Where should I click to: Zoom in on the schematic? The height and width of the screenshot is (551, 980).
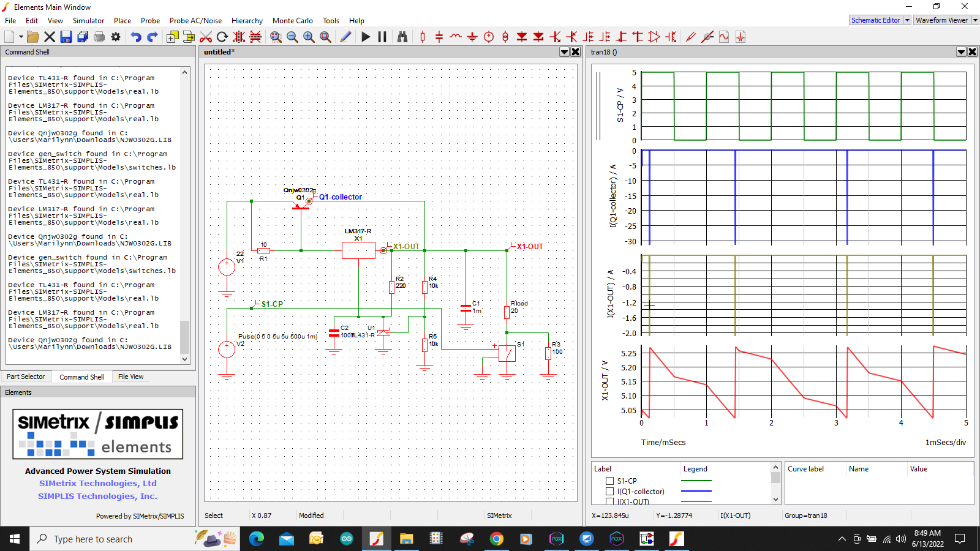(309, 37)
